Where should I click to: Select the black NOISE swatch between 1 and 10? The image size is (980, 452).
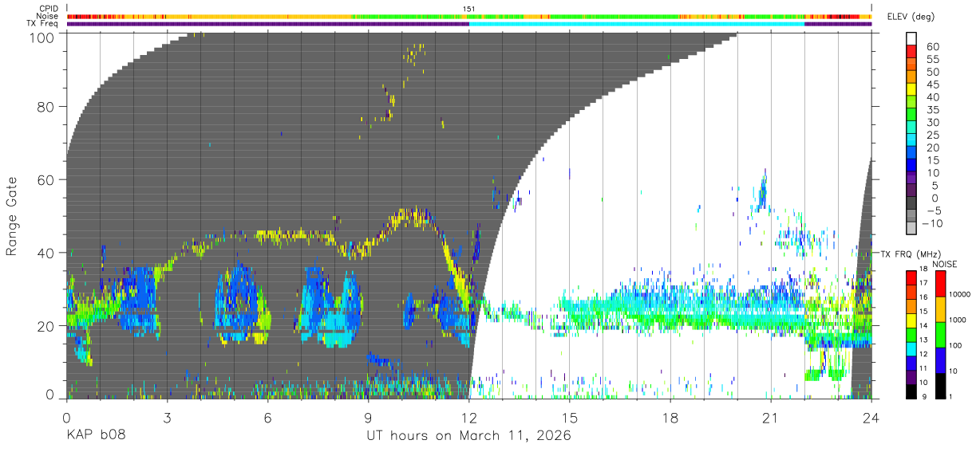pyautogui.click(x=940, y=386)
